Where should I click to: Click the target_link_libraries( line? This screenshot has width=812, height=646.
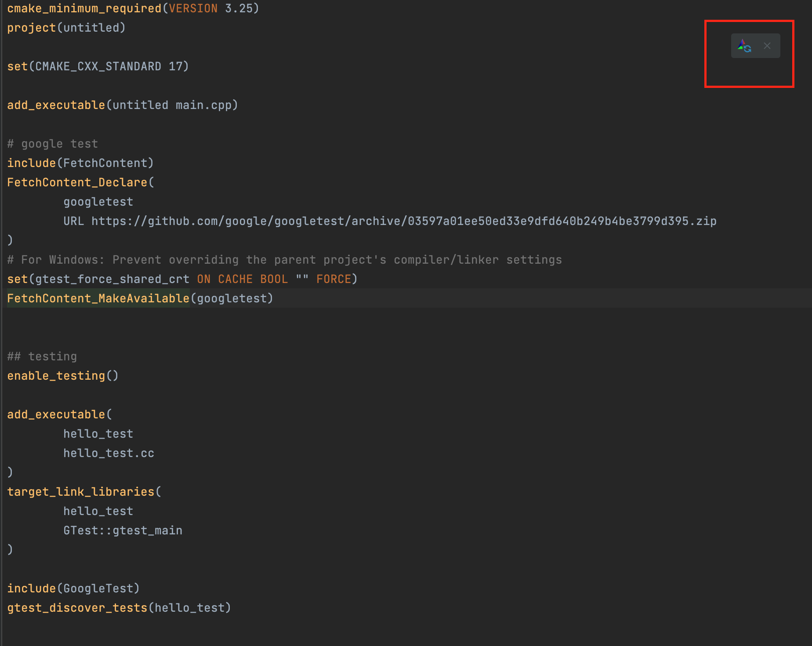pyautogui.click(x=84, y=492)
